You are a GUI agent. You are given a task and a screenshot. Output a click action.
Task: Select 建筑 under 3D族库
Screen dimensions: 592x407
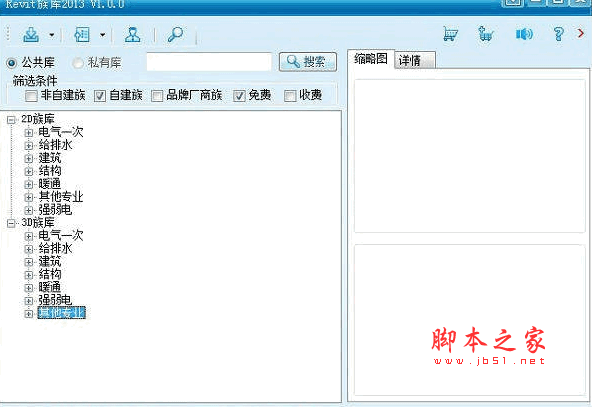tap(49, 262)
